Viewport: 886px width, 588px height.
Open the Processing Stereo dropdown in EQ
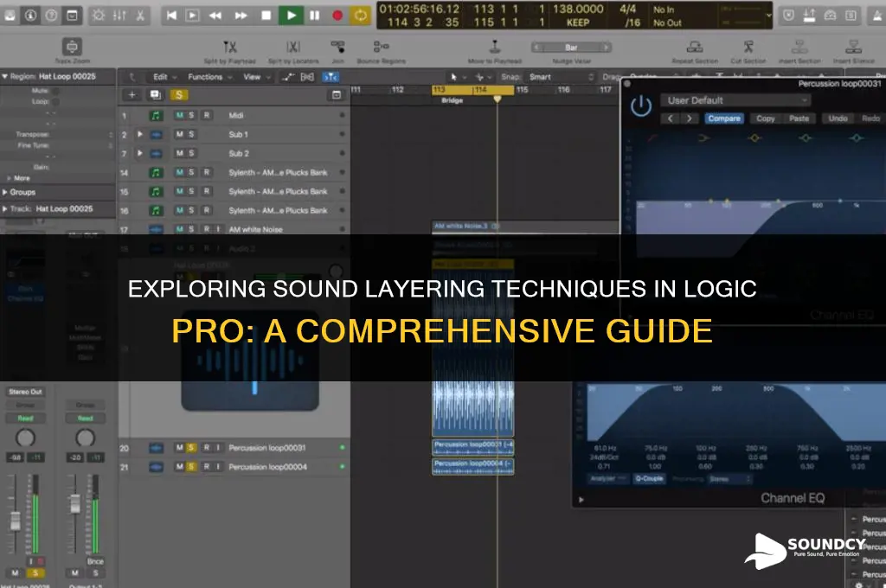pos(729,479)
